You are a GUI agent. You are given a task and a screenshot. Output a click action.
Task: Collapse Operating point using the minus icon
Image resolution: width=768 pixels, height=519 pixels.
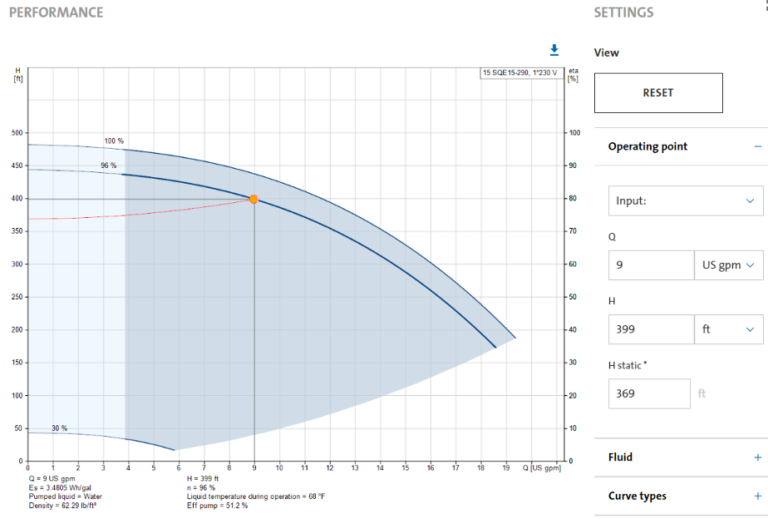tap(755, 146)
